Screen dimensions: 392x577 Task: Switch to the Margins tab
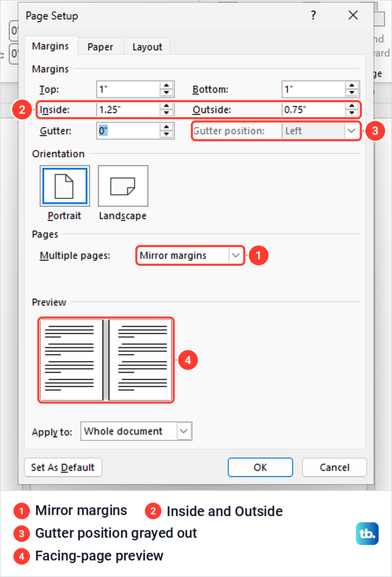(51, 46)
